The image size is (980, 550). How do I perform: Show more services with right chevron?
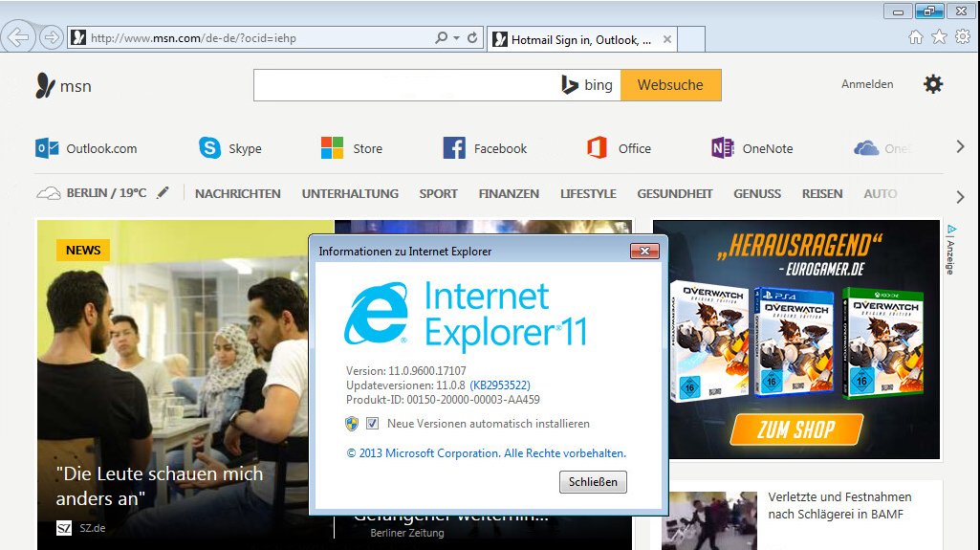coord(961,147)
